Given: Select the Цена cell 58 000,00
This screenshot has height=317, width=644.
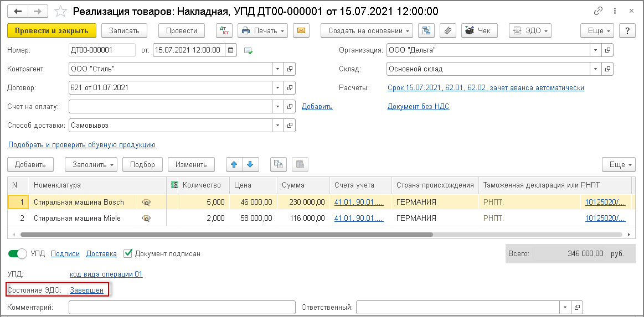Looking at the screenshot, I should tap(254, 219).
